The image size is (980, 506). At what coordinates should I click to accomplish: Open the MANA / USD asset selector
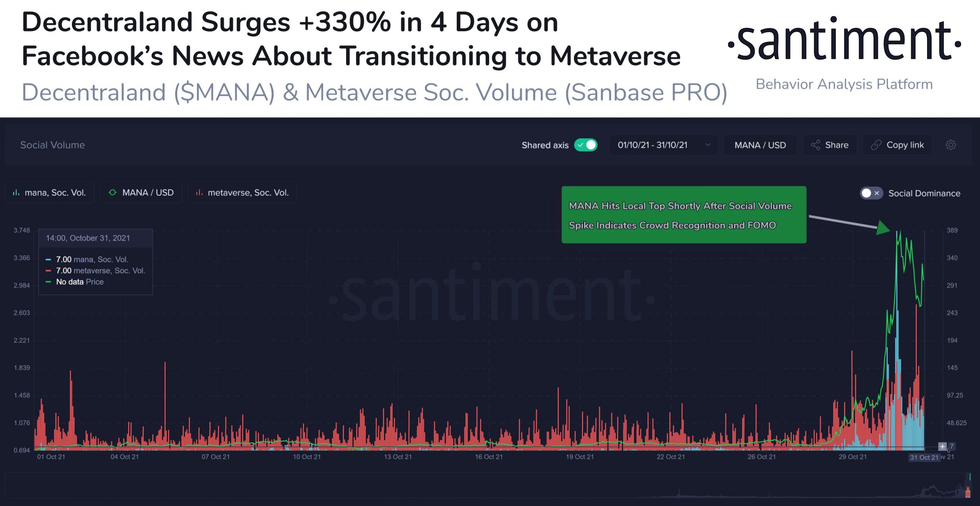pos(760,145)
